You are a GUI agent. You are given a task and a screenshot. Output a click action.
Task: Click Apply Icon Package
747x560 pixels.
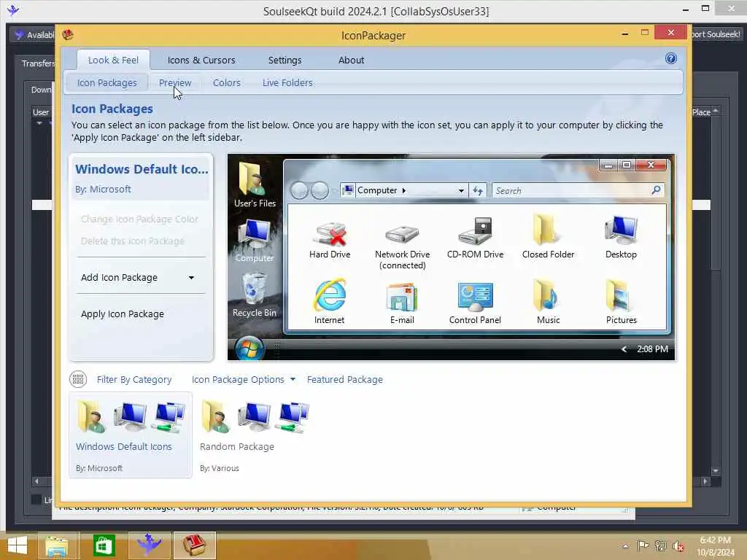[123, 314]
